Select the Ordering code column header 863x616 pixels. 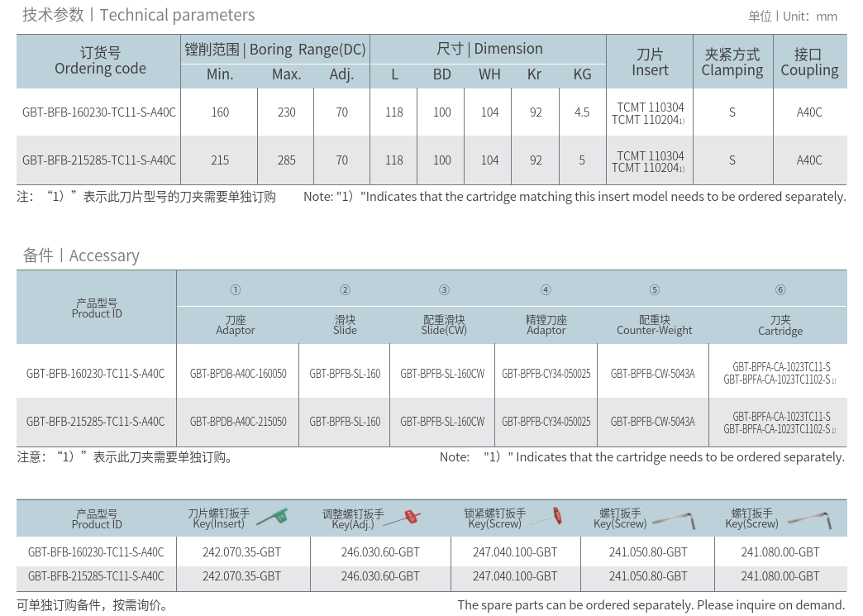coord(100,61)
